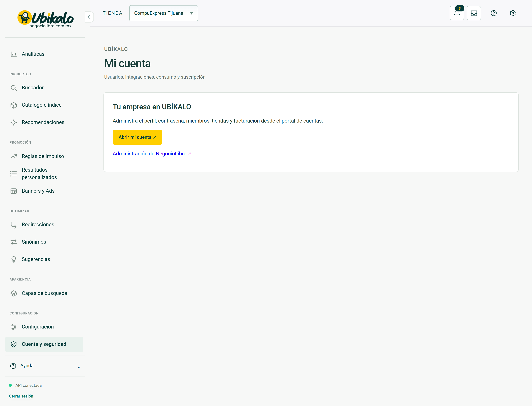Click Cerrar sesión link

[x=21, y=396]
